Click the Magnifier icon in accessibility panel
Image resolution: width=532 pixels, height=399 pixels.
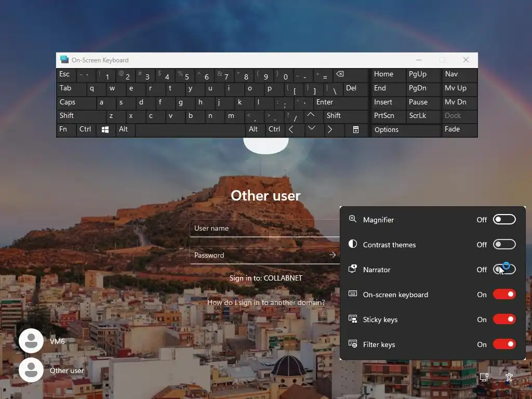[353, 219]
